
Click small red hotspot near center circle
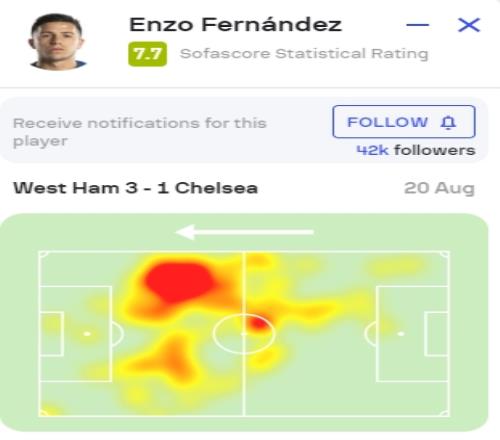tap(259, 323)
